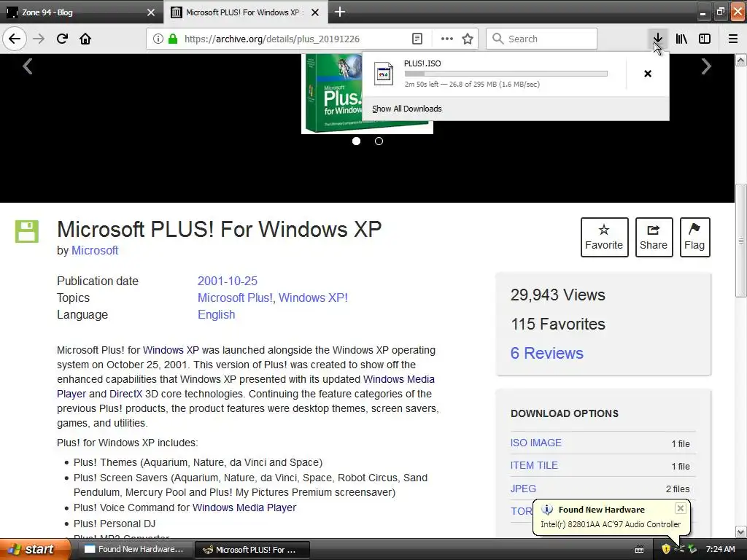This screenshot has height=560, width=747.
Task: Click the keyboard icon in the taskbar
Action: (639, 550)
